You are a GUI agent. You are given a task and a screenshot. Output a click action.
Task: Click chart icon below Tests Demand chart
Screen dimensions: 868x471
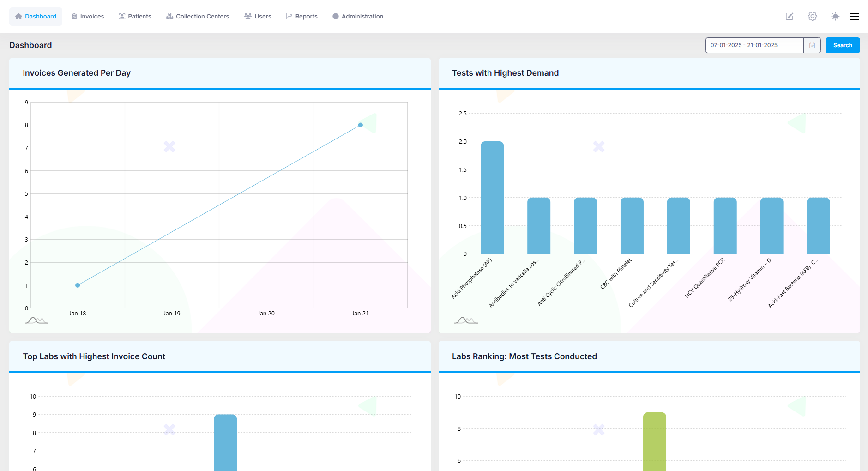tap(466, 320)
